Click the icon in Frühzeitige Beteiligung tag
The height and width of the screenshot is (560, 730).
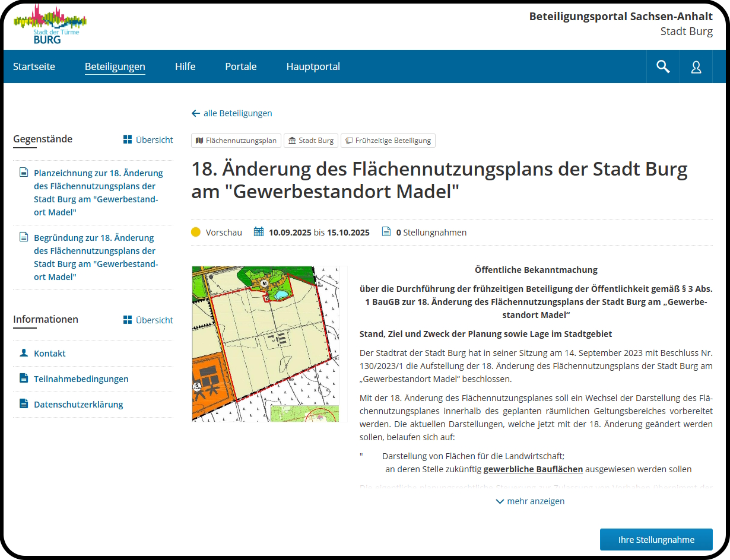(349, 141)
